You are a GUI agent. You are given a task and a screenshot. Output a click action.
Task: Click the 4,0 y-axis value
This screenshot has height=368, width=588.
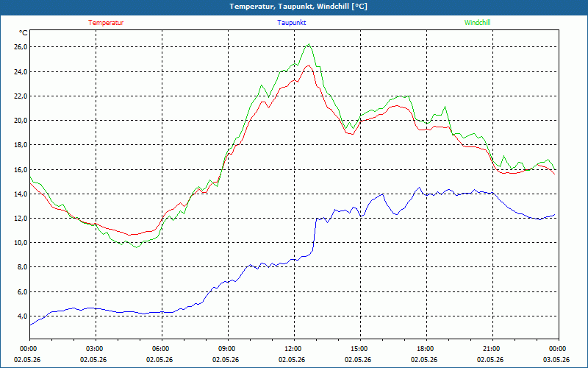click(x=22, y=316)
